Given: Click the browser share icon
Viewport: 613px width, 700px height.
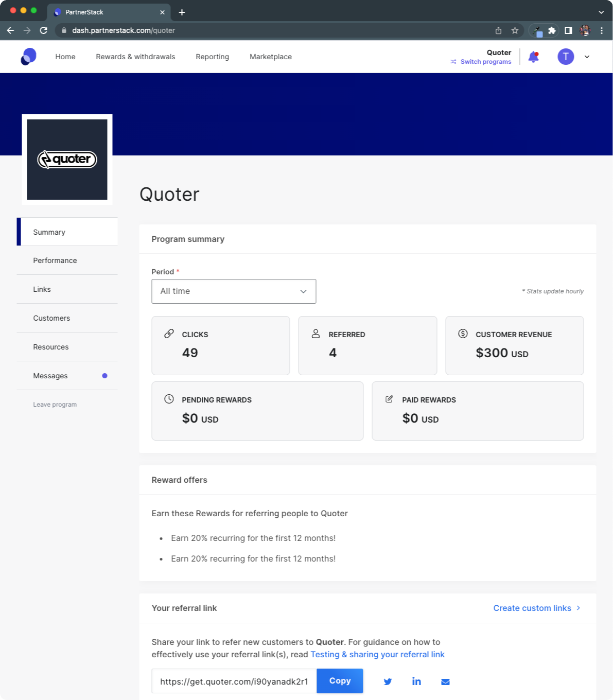Looking at the screenshot, I should [x=498, y=30].
